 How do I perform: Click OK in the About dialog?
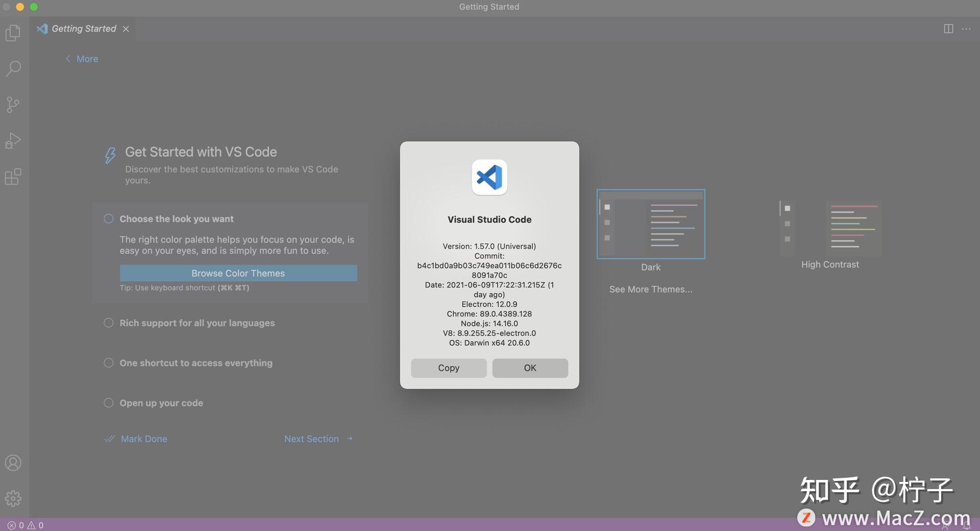click(530, 368)
